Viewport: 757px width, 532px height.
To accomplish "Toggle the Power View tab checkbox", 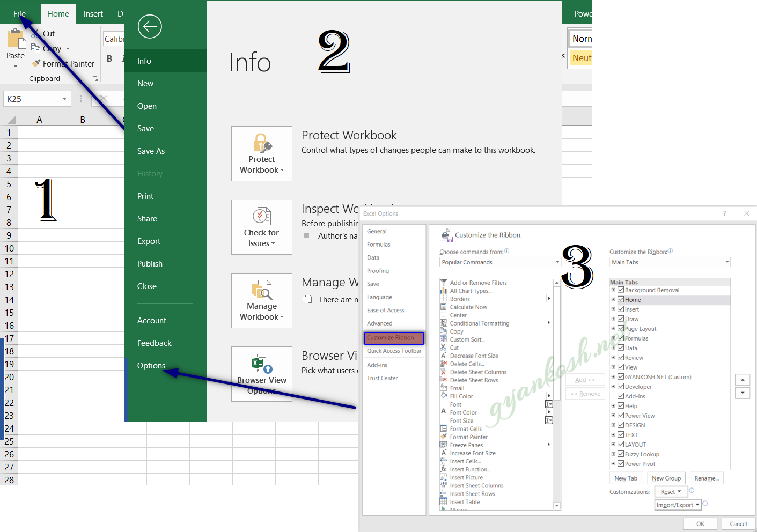I will click(621, 416).
